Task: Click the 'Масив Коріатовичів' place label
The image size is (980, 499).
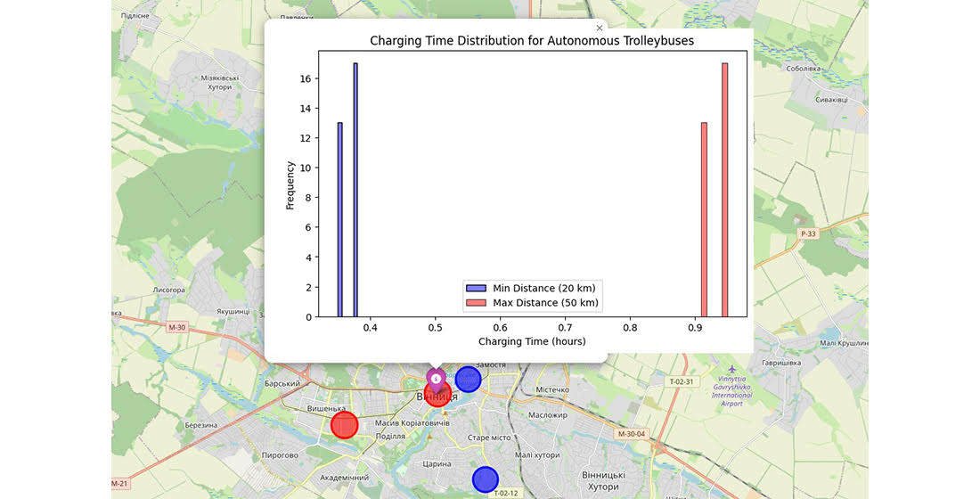Action: coord(412,423)
